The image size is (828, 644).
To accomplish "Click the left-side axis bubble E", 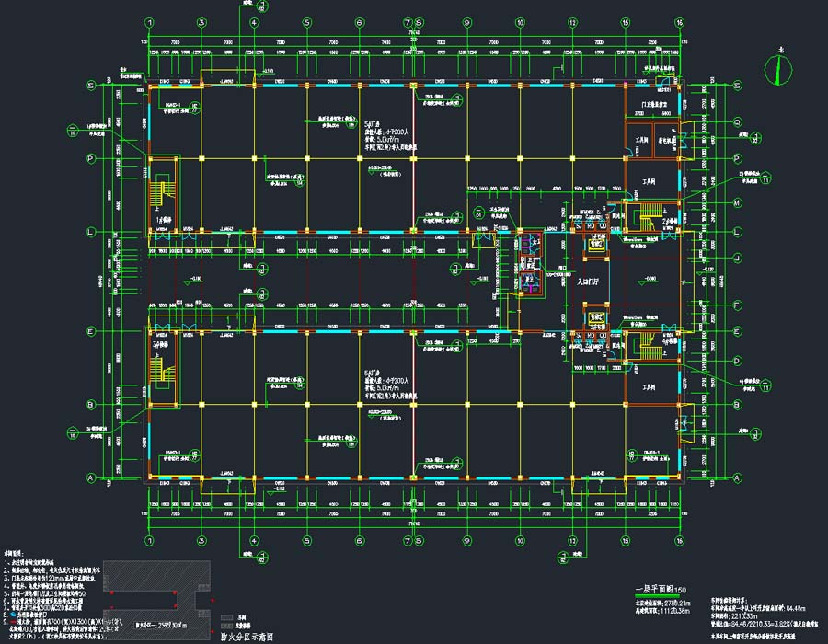I will [x=91, y=331].
